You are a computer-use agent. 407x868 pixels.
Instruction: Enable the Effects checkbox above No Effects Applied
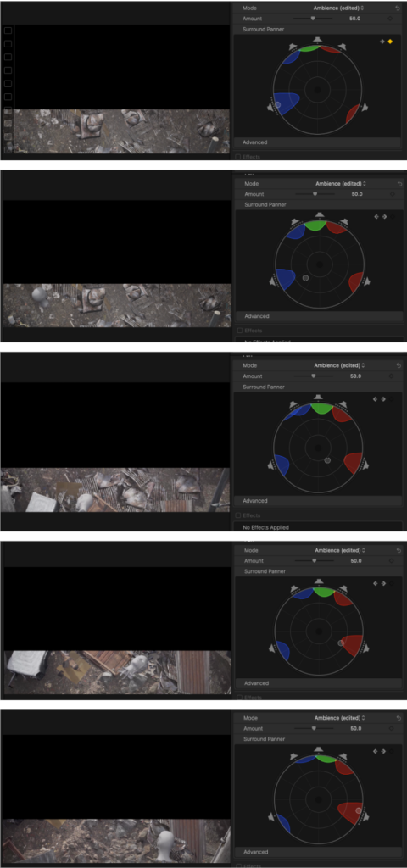click(x=238, y=515)
